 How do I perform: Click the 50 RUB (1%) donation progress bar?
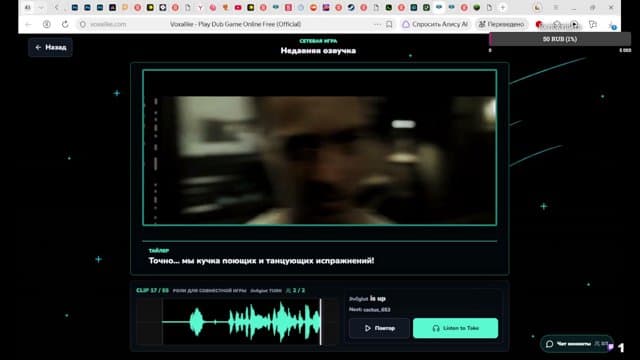point(560,39)
